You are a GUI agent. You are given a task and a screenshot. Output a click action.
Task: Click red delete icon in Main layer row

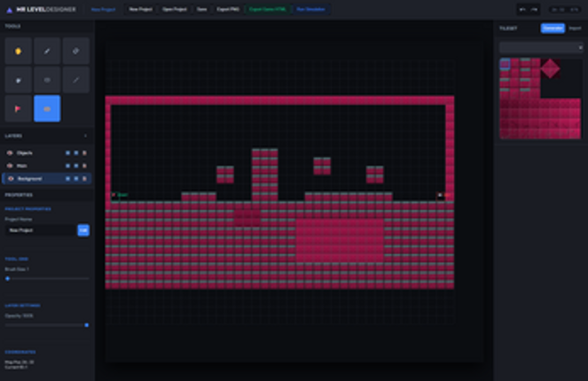click(84, 166)
